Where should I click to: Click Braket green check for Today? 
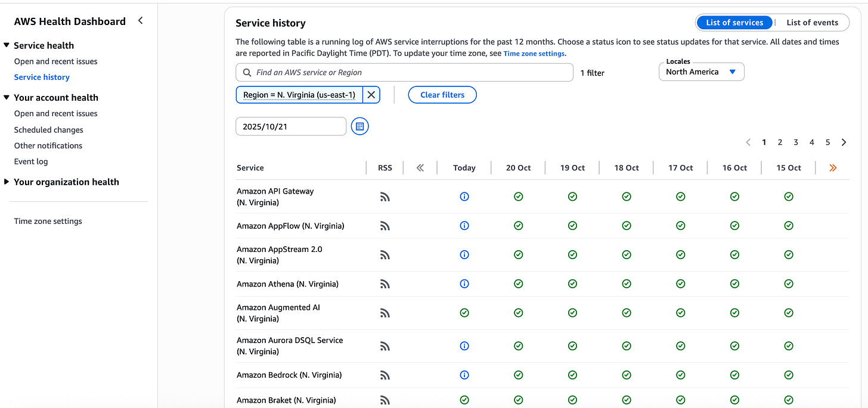click(x=464, y=400)
